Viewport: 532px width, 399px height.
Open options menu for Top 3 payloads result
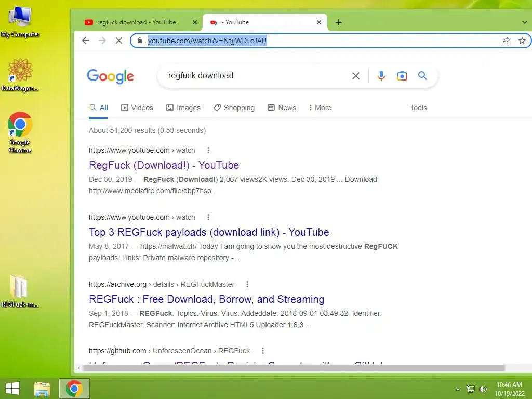[x=208, y=217]
